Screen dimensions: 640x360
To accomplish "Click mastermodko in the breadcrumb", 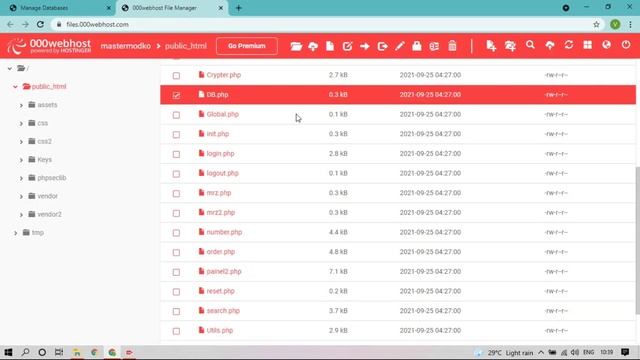I will coord(126,46).
